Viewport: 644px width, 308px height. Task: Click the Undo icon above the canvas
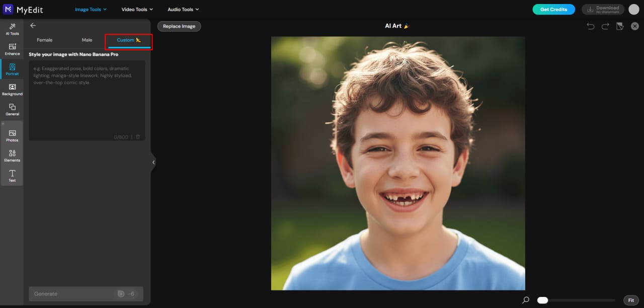[590, 26]
